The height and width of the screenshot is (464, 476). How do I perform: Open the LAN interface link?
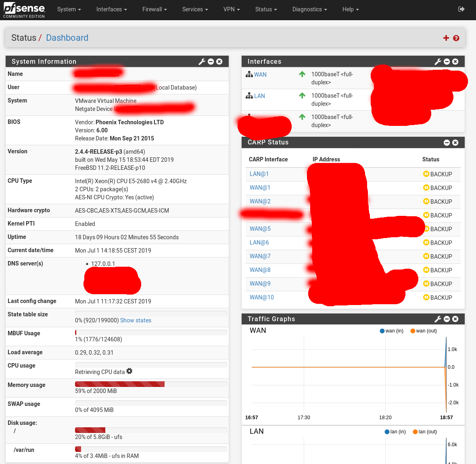(x=259, y=96)
